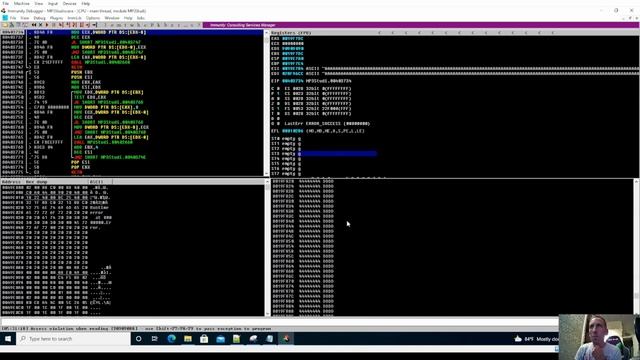Viewport: 640px width, 360px height.
Task: Open Source window with s button
Action: (x=192, y=25)
